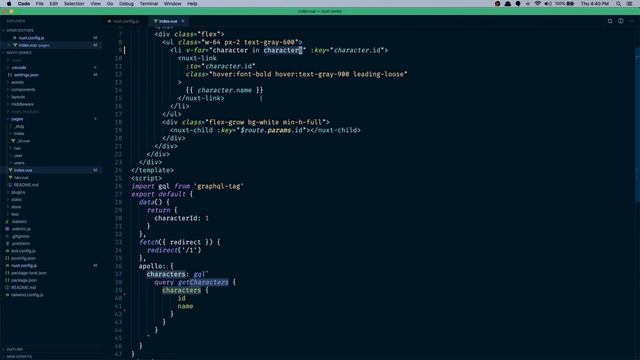Click the open changes icon in editor toolbar
The width and height of the screenshot is (640, 360).
(610, 21)
